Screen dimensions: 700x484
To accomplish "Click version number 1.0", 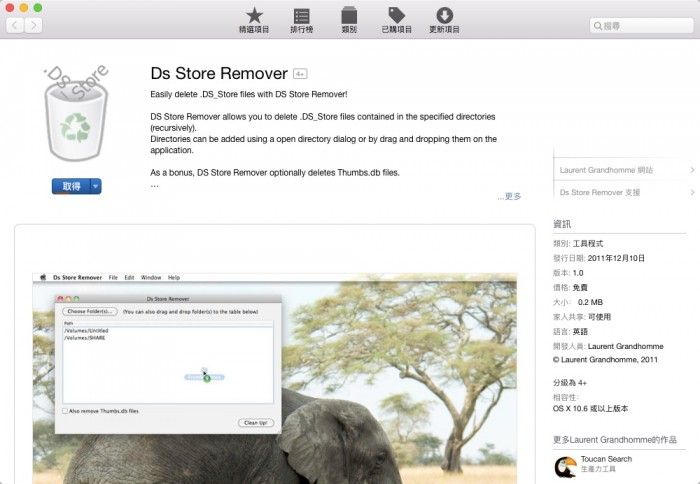I will [578, 273].
